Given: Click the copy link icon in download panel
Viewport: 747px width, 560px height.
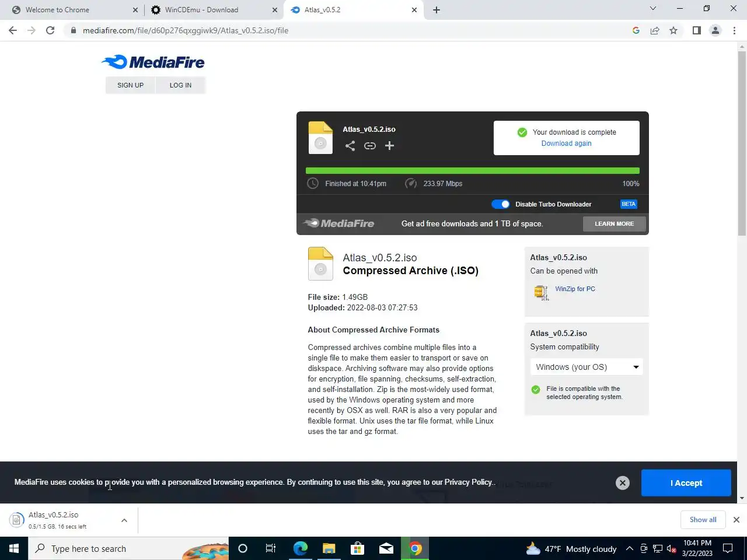Looking at the screenshot, I should [x=370, y=146].
